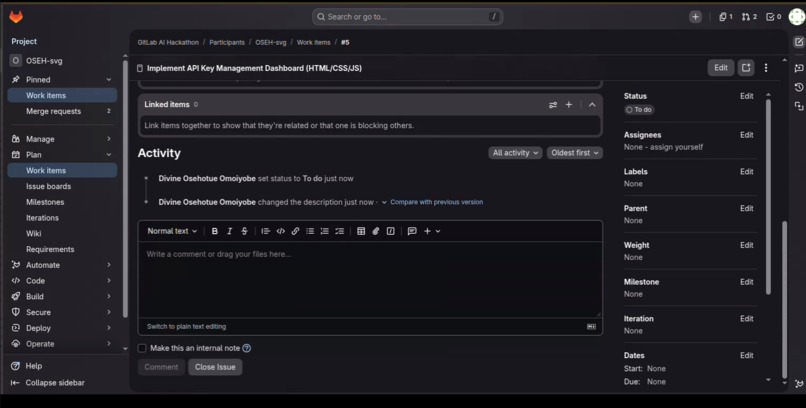This screenshot has height=408, width=806.
Task: Click the markdown badge in editor footer
Action: 592,327
